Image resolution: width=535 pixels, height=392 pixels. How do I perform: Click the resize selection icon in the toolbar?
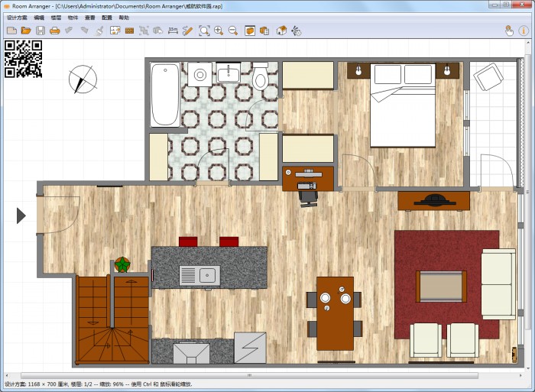[144, 31]
